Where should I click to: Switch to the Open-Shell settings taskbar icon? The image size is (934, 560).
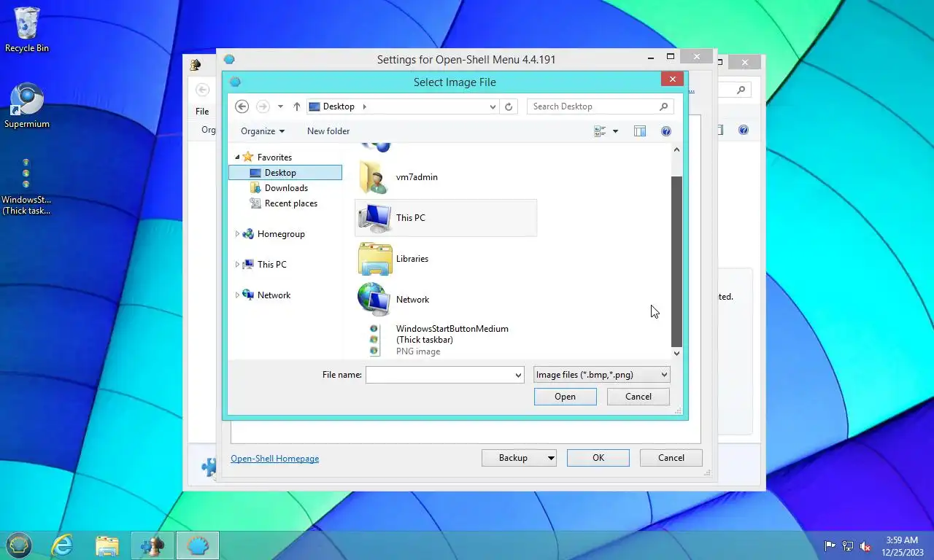pos(198,545)
